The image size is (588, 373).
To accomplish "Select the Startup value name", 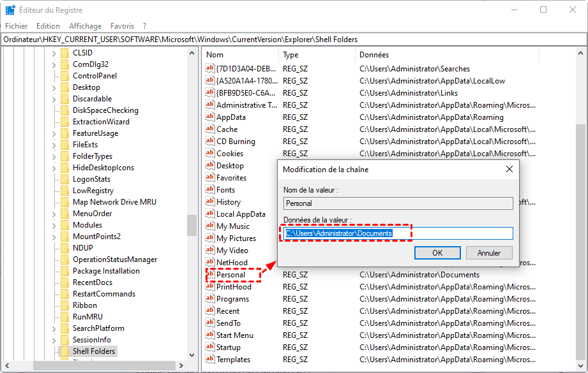I will pyautogui.click(x=229, y=347).
